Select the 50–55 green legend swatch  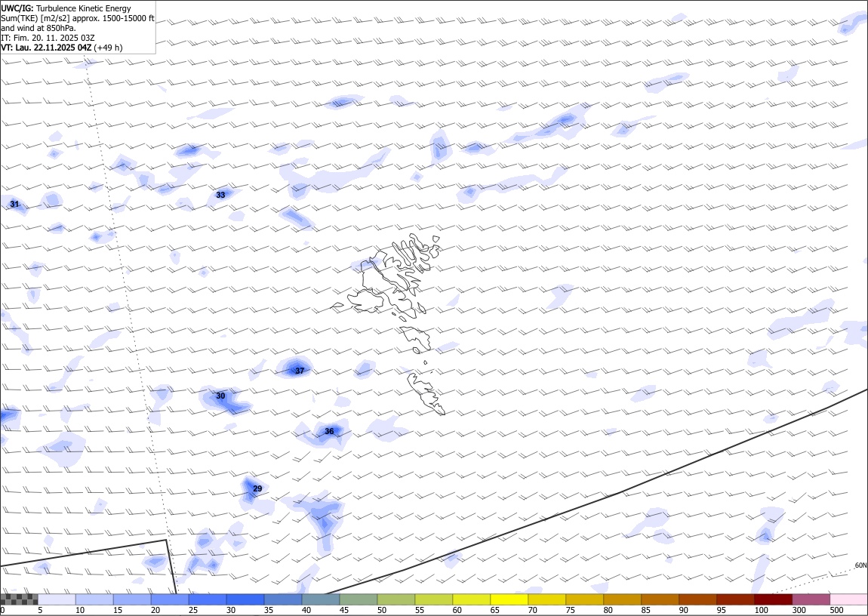pos(396,599)
